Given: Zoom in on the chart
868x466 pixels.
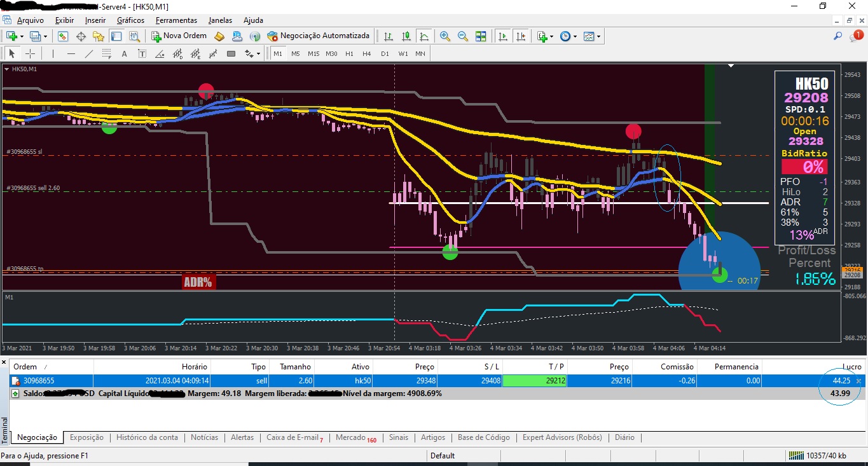Looking at the screenshot, I should click(445, 36).
